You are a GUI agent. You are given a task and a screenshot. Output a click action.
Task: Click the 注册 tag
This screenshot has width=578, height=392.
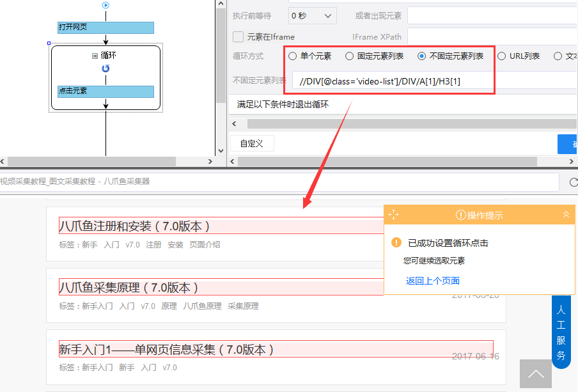pyautogui.click(x=153, y=245)
